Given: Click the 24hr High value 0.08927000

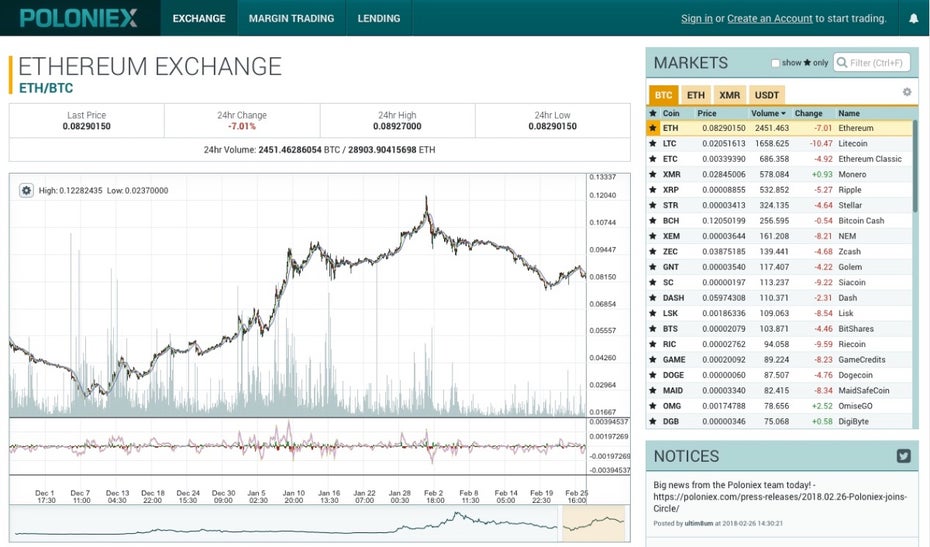Looking at the screenshot, I should point(397,126).
